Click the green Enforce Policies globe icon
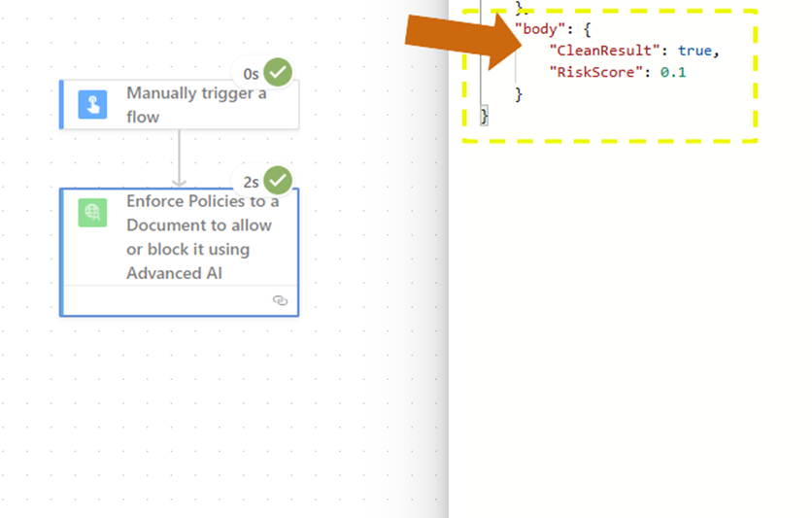This screenshot has width=812, height=518. coord(92,213)
